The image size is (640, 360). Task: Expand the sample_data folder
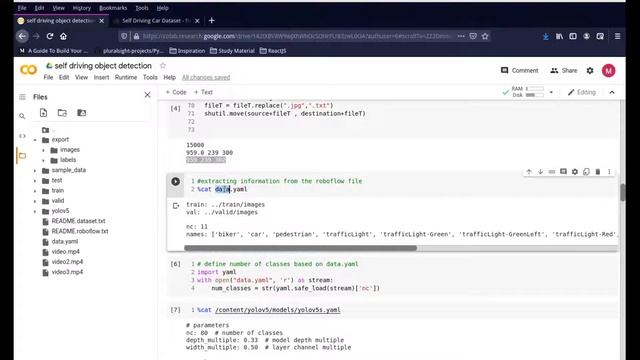35,171
